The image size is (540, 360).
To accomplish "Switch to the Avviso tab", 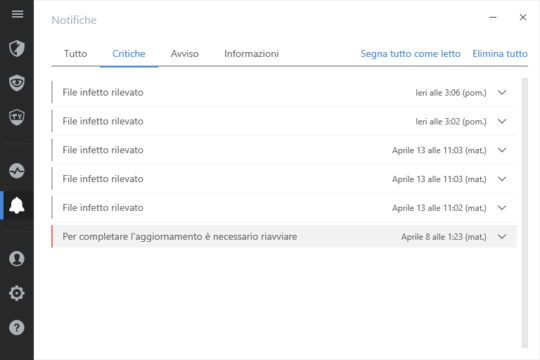I will (x=185, y=54).
